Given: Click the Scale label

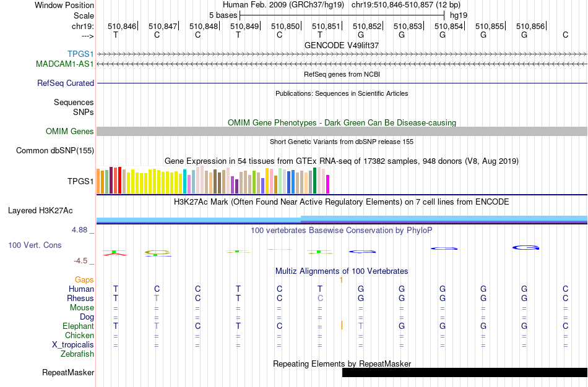Looking at the screenshot, I should pos(84,15).
